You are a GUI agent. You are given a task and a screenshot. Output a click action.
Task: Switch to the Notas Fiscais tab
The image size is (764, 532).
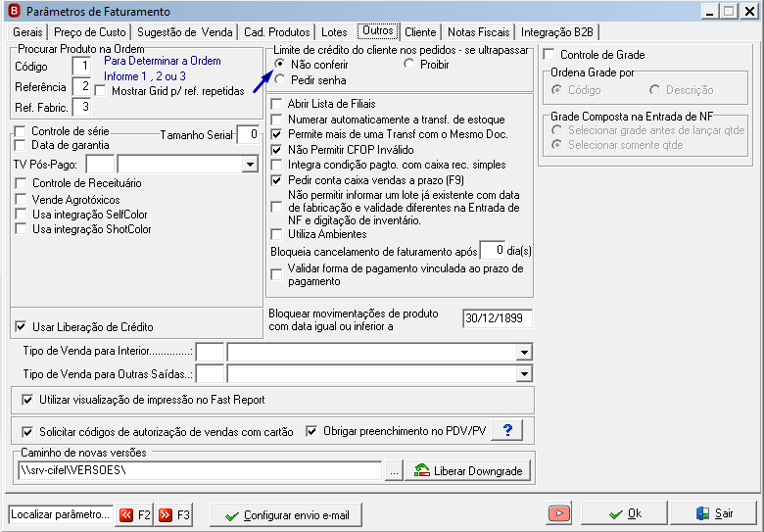point(478,32)
